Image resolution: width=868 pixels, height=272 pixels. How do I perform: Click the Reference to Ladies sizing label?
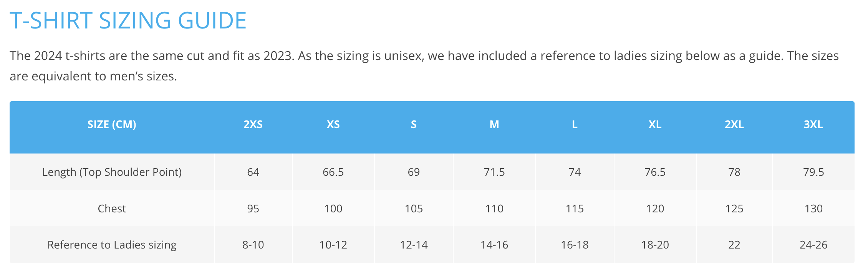tap(112, 245)
